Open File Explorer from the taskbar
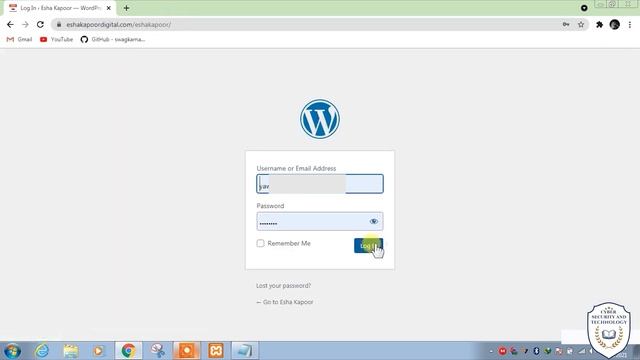The width and height of the screenshot is (640, 360). point(71,351)
